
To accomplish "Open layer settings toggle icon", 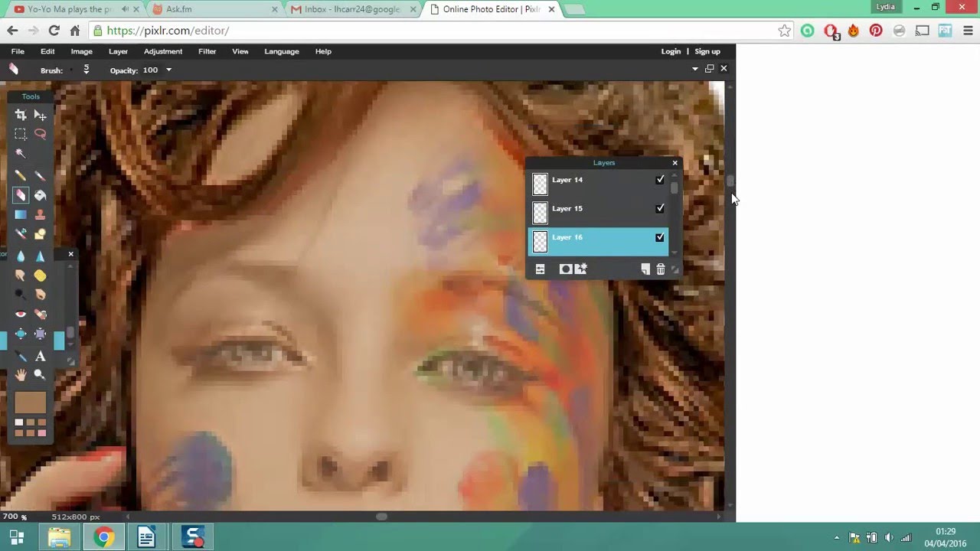I will click(x=540, y=269).
